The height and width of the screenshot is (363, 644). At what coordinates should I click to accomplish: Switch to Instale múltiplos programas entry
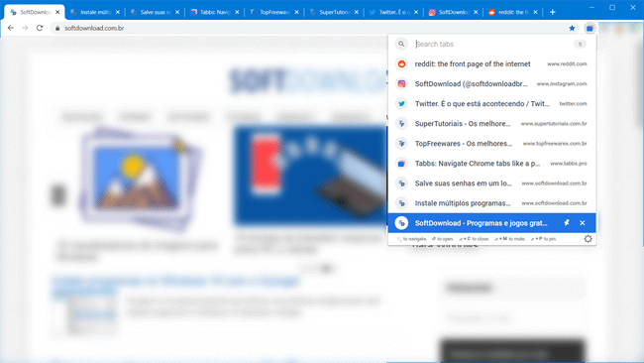click(491, 203)
